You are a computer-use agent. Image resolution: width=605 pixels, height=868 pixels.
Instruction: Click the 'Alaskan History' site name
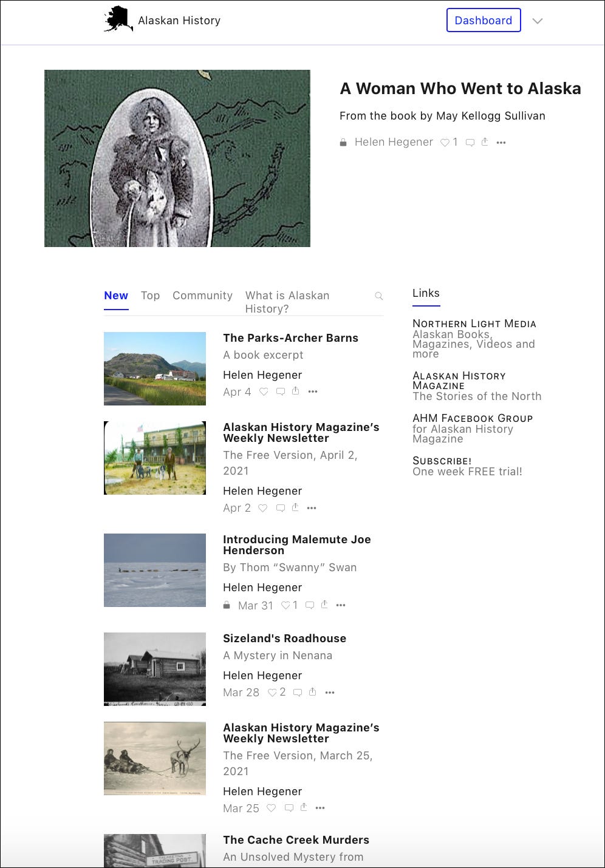179,21
